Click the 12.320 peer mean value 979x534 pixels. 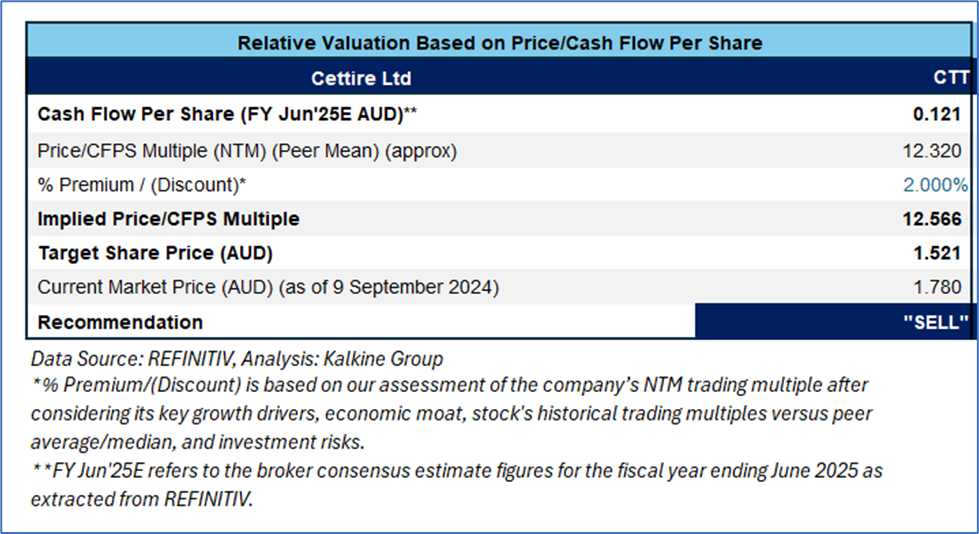[932, 150]
